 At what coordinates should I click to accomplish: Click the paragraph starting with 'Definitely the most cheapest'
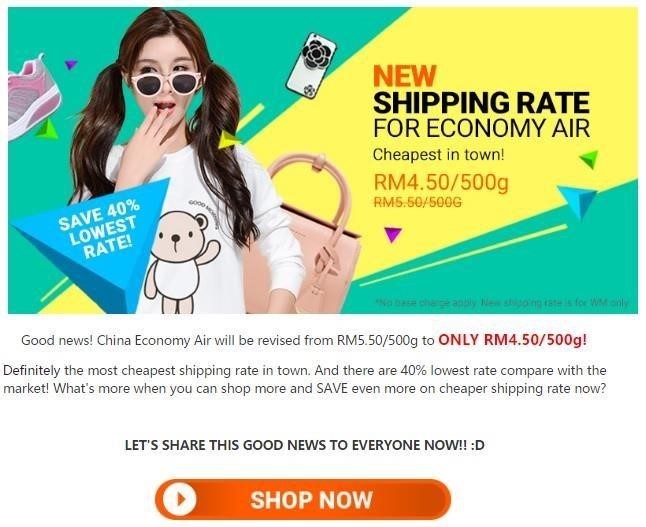pyautogui.click(x=305, y=379)
